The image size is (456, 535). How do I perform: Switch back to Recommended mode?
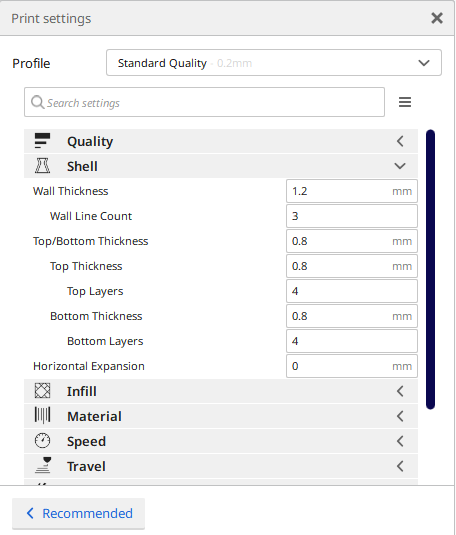point(79,514)
